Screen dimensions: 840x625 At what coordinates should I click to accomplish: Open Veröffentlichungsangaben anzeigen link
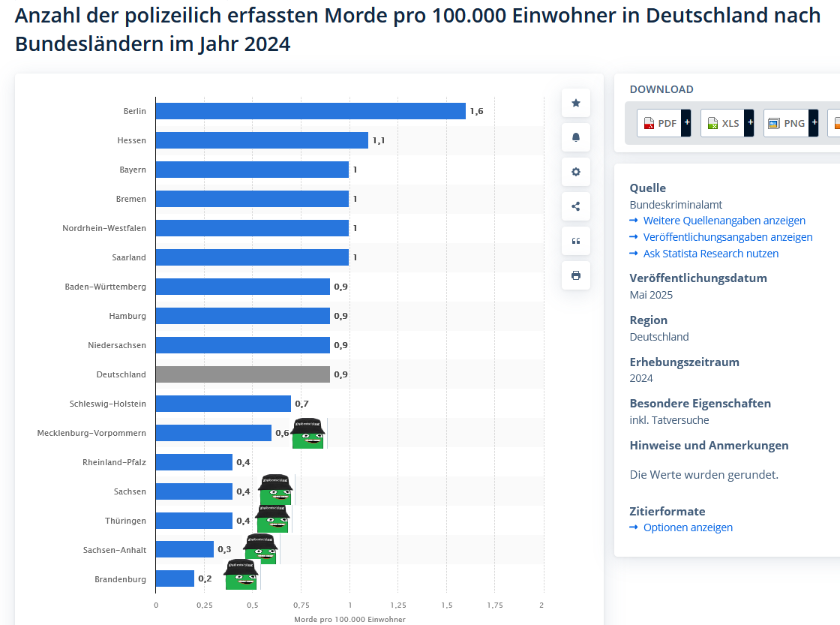click(727, 237)
